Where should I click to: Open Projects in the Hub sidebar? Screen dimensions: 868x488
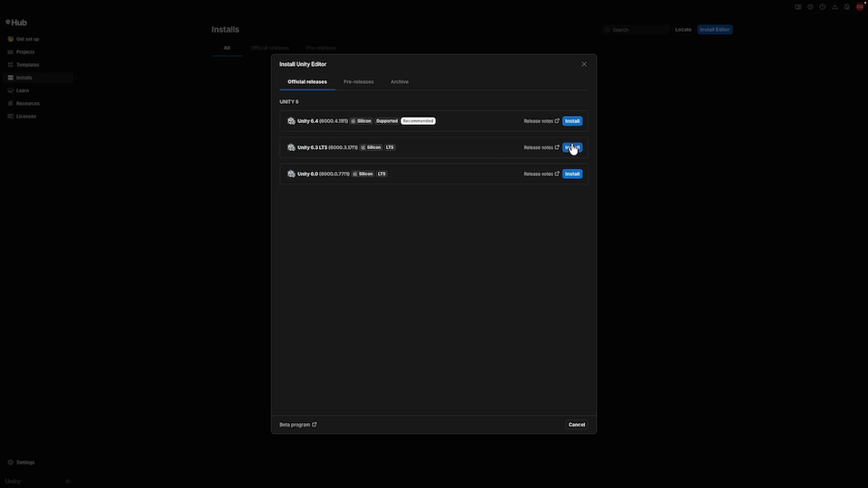pyautogui.click(x=37, y=52)
